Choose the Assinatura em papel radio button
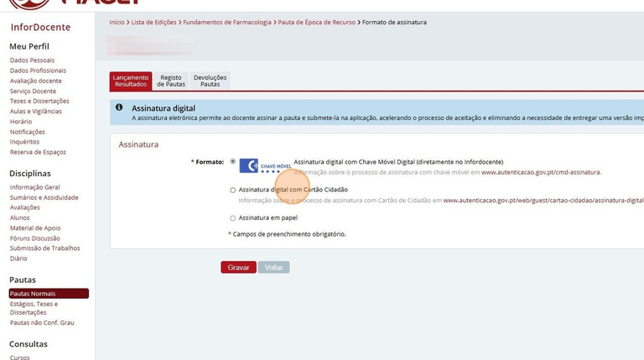Viewport: 644px width, 360px height. tap(233, 218)
